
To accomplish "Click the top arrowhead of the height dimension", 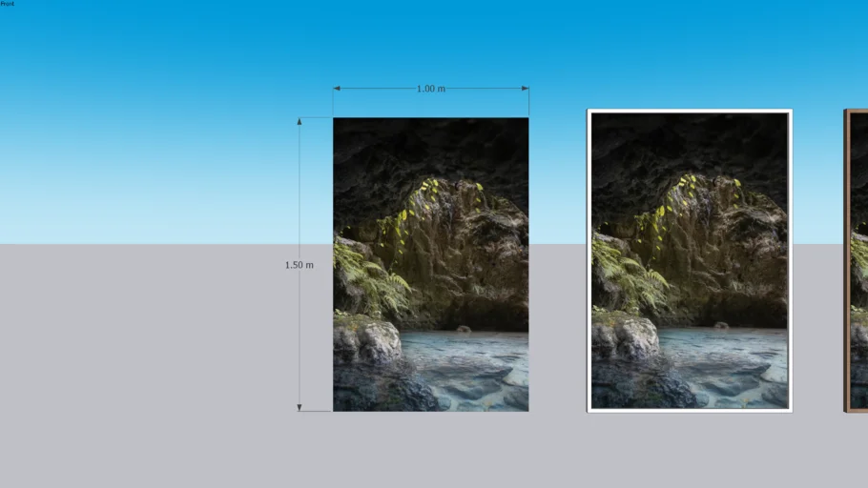I will tap(300, 121).
